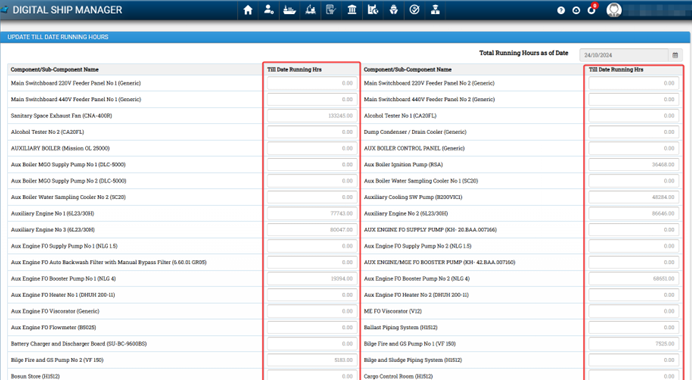
Task: Edit running hours for Main Switchboard 220V Feeder Panel No 2
Action: (634, 83)
